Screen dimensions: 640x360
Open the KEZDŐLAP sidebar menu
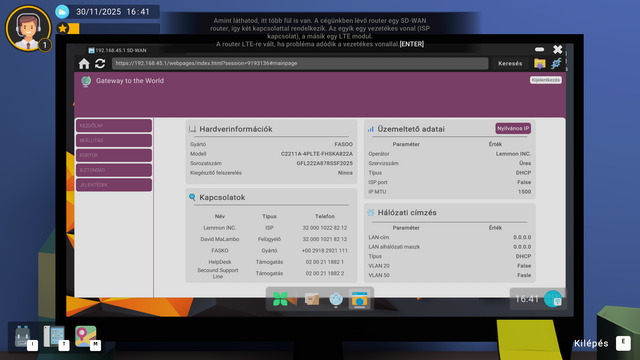[x=114, y=126]
